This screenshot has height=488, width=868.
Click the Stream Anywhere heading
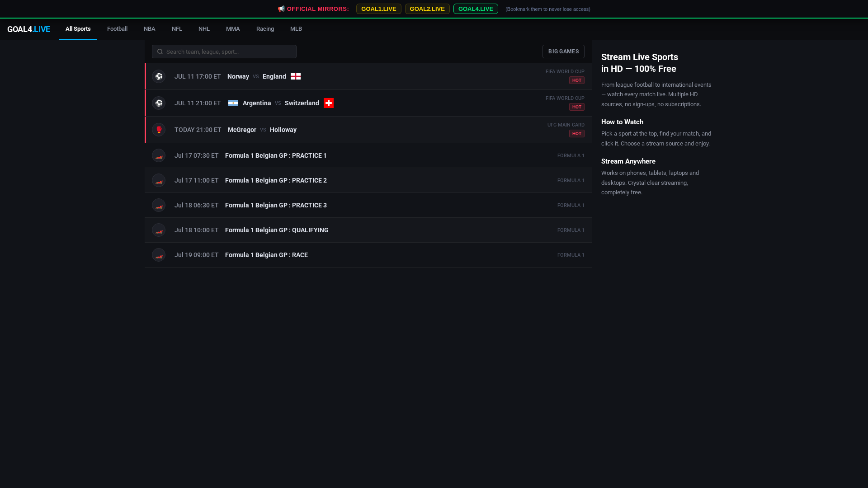[x=628, y=161]
